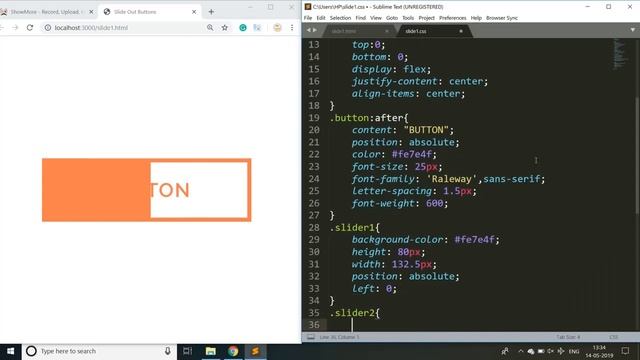Open the Selection menu
Viewport: 640px width, 360px height.
pyautogui.click(x=340, y=18)
